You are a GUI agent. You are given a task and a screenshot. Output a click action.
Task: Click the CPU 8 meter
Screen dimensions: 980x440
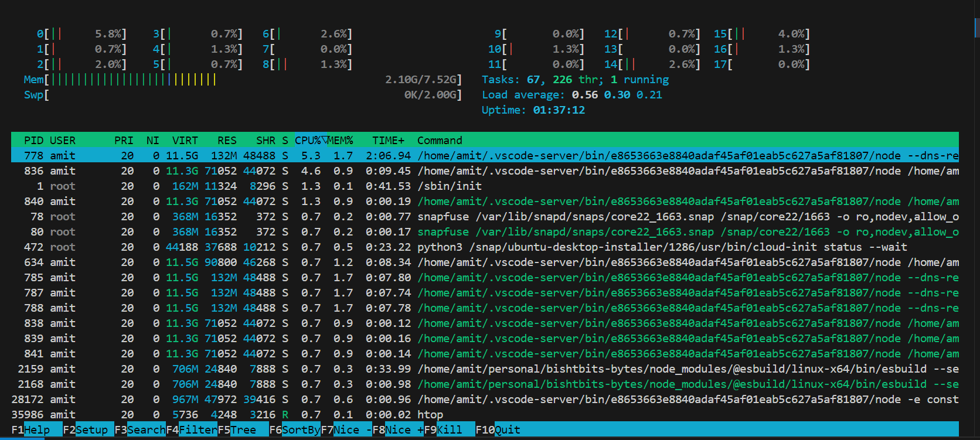click(307, 64)
